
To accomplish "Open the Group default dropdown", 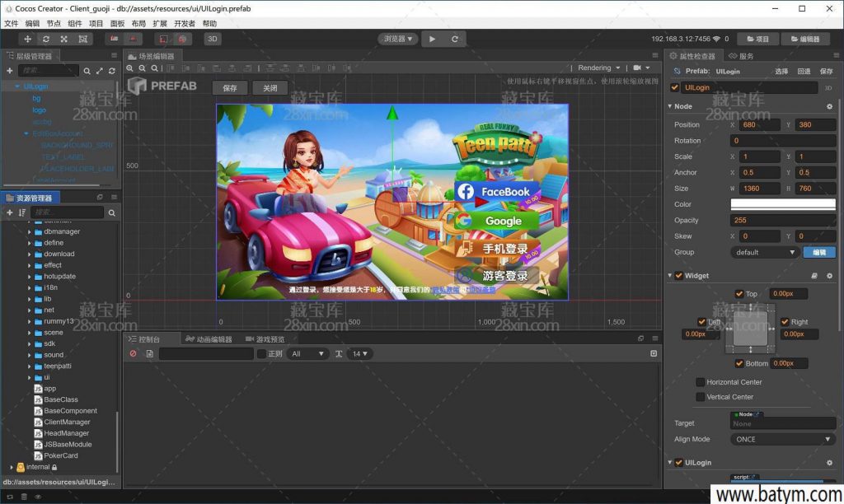I will (764, 253).
